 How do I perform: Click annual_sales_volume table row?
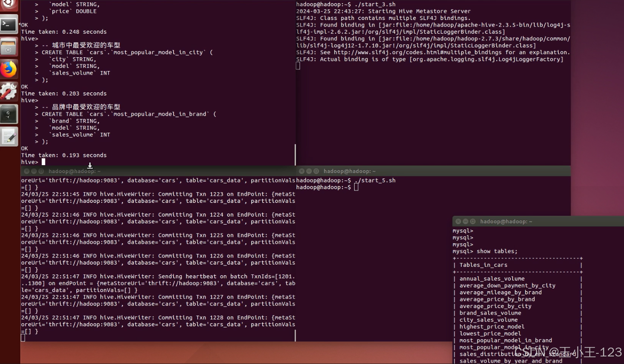pyautogui.click(x=492, y=279)
